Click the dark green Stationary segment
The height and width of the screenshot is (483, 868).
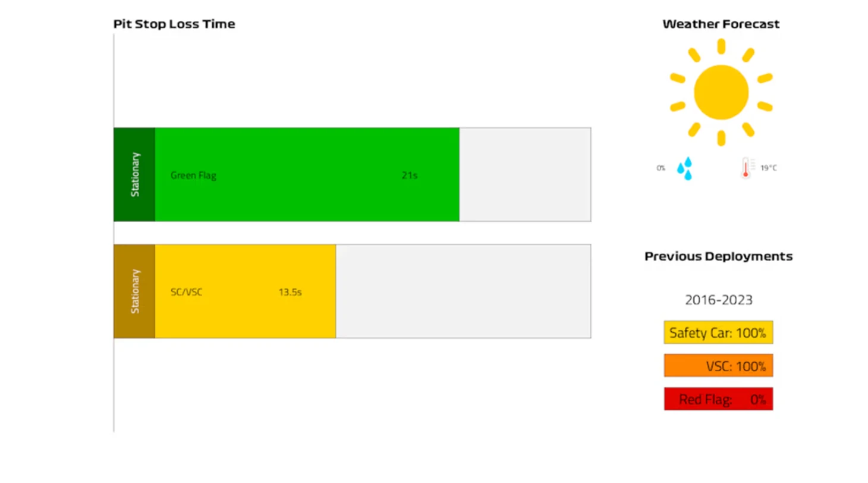[x=134, y=174]
